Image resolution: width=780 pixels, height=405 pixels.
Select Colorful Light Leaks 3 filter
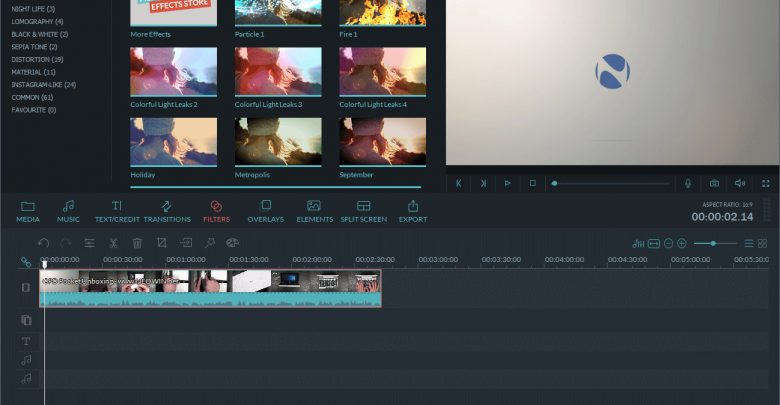[x=278, y=72]
